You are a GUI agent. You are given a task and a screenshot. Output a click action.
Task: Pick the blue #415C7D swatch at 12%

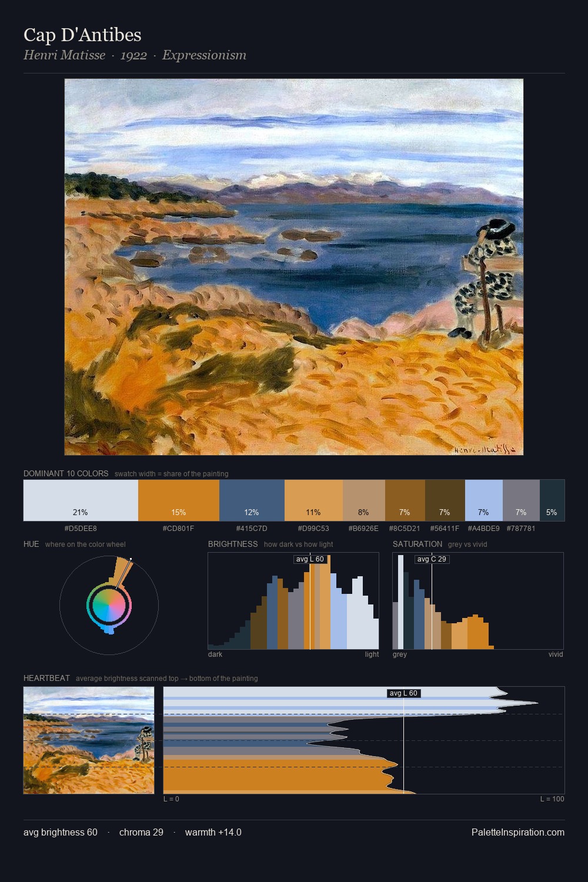click(252, 500)
